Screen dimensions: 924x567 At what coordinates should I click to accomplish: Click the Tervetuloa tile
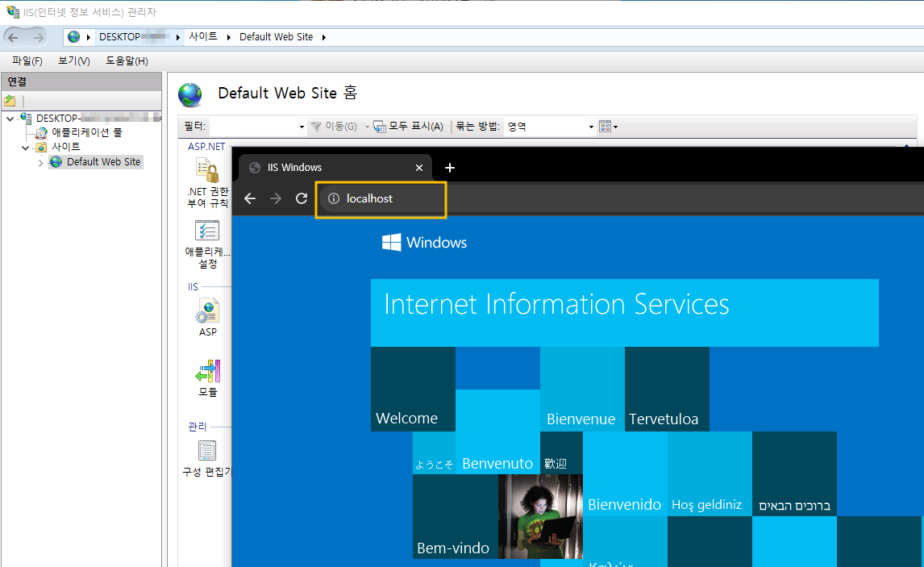click(667, 389)
